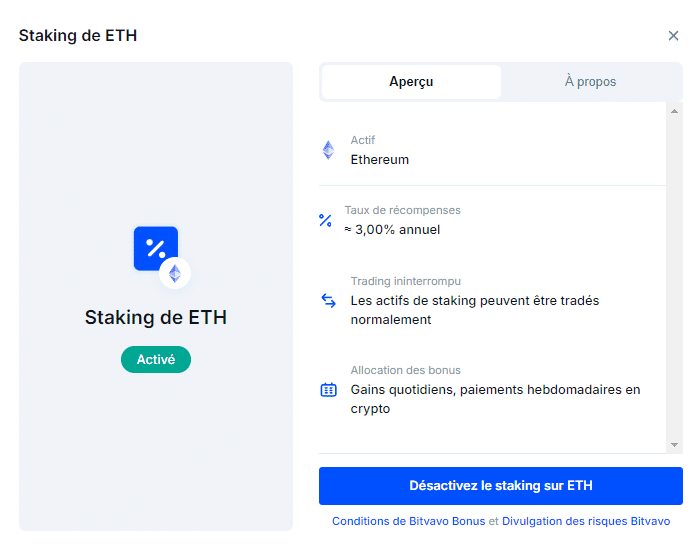Image resolution: width=697 pixels, height=547 pixels.
Task: Open the À propos tab
Action: 590,82
